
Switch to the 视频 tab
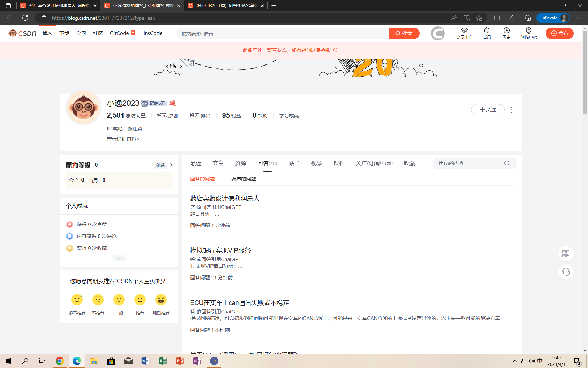click(316, 163)
